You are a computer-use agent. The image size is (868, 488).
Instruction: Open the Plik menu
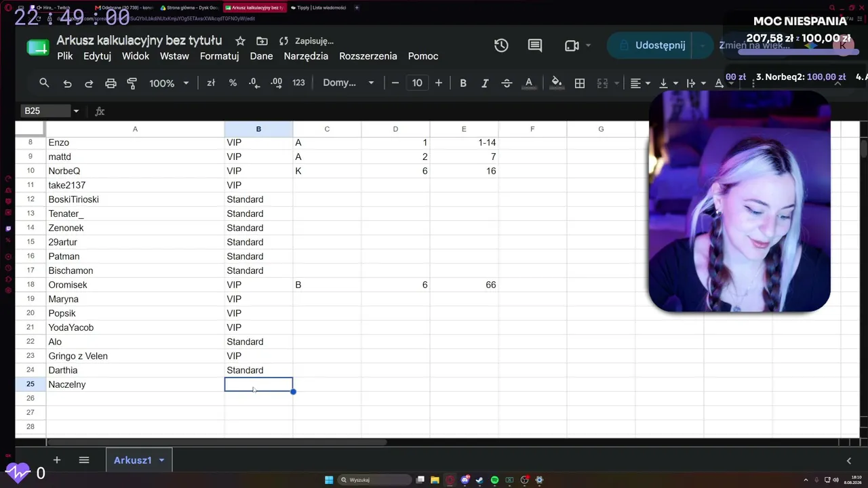[x=65, y=56]
